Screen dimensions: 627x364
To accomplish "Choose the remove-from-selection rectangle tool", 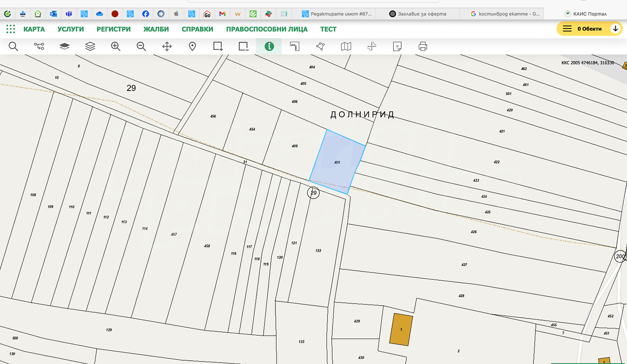I will coord(243,46).
